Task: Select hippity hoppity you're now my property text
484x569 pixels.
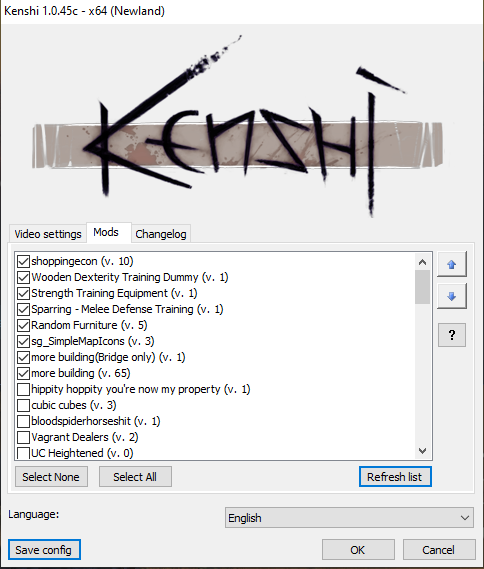Action: click(x=141, y=389)
